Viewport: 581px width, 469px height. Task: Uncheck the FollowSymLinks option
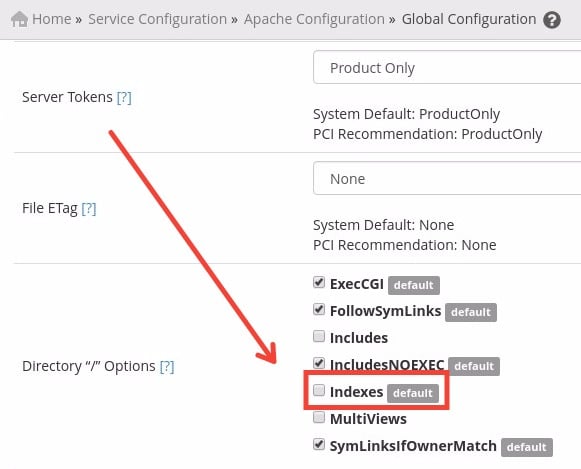coord(319,309)
